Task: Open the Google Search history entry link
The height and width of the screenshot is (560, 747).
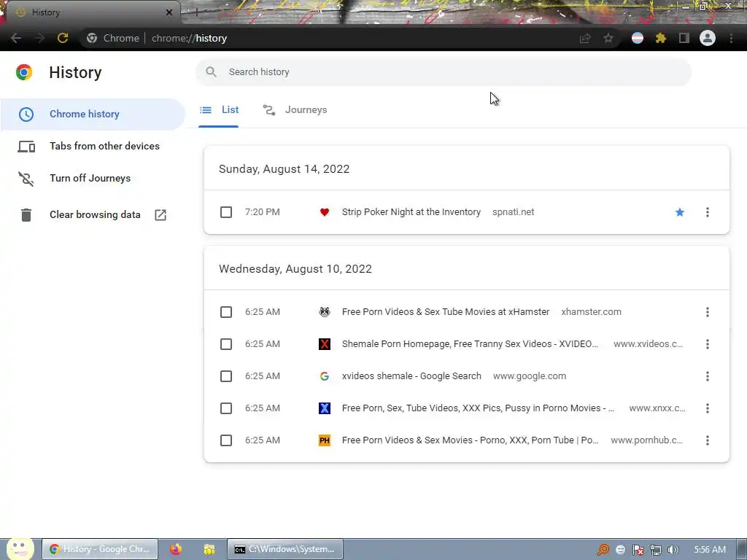Action: click(411, 376)
